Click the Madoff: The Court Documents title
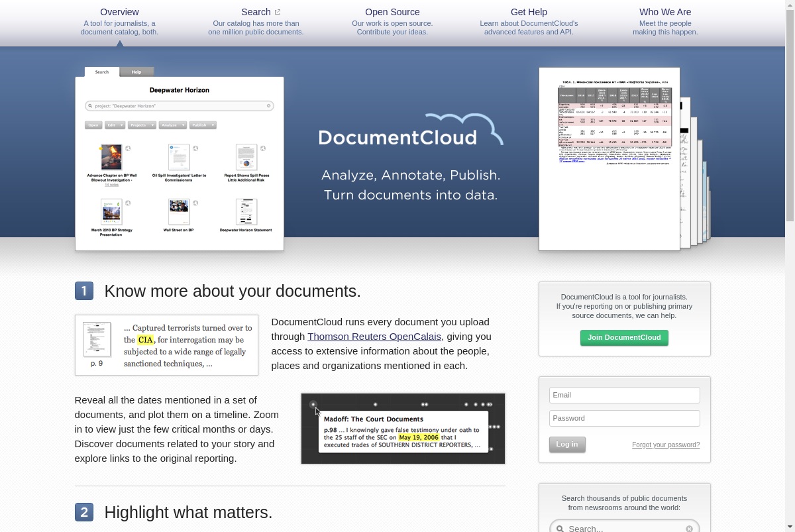The width and height of the screenshot is (795, 532). (374, 419)
